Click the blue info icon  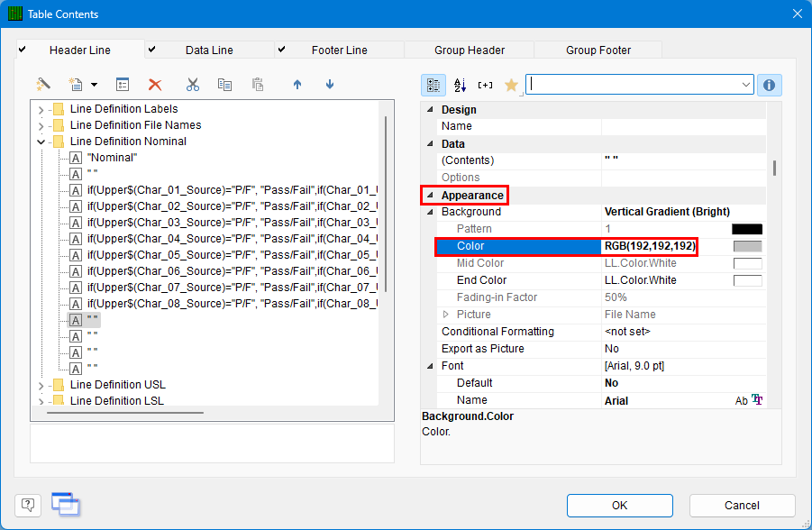point(769,85)
